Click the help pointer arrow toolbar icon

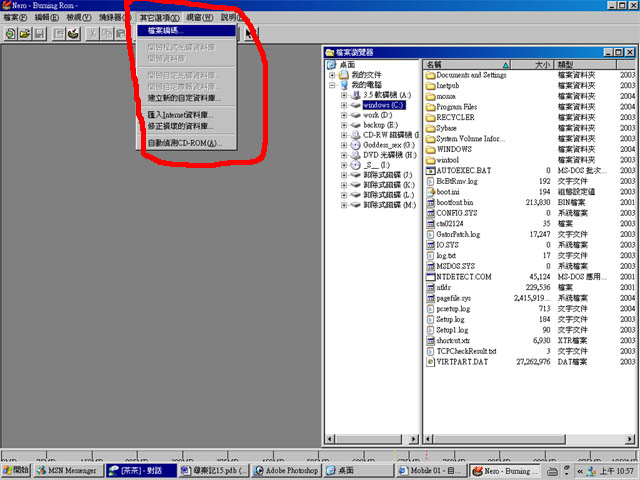click(x=249, y=34)
